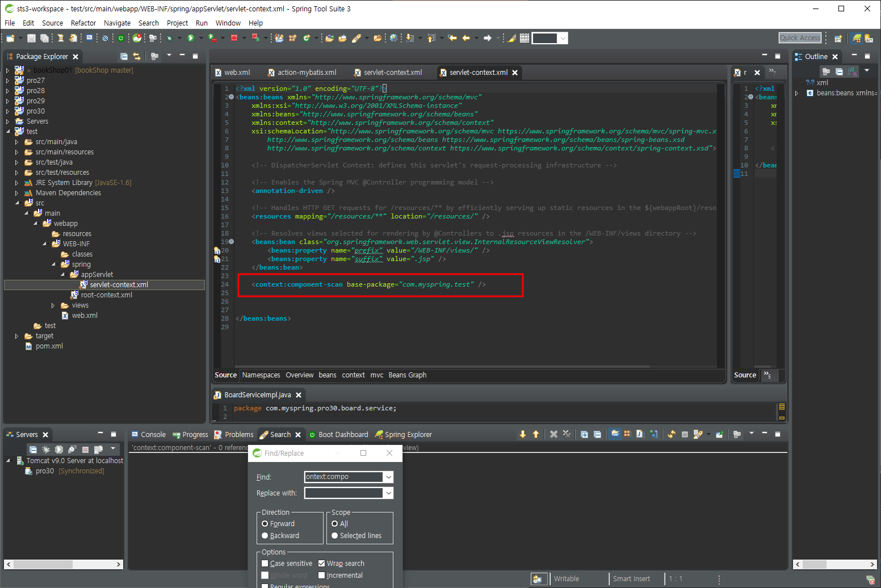Viewport: 881px width, 588px height.
Task: Uncheck the Wrap search checkbox
Action: click(322, 564)
